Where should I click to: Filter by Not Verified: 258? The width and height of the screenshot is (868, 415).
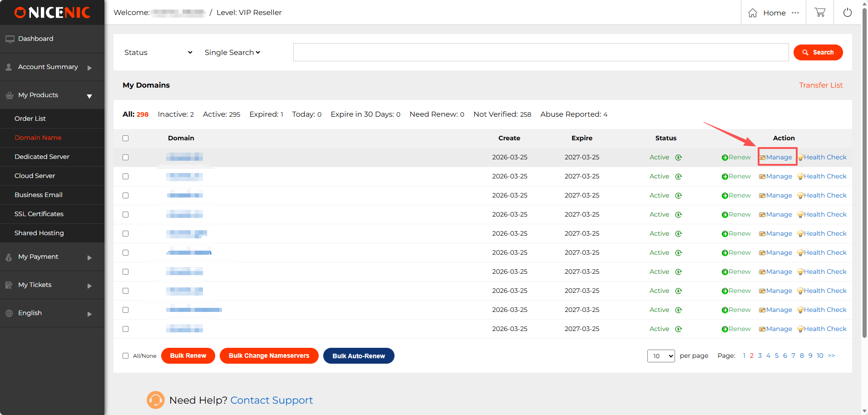[x=502, y=114]
